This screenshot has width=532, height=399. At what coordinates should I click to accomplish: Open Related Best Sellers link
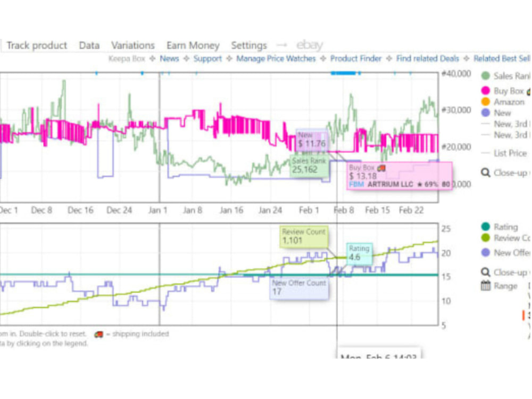pos(503,59)
